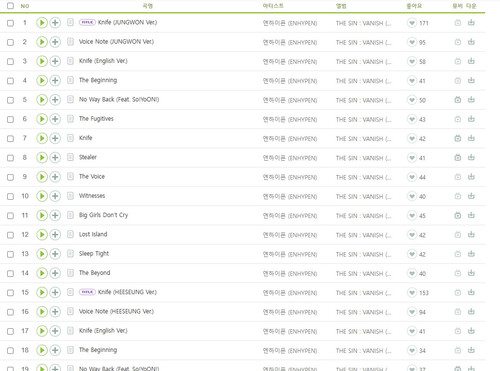Screen dimensions: 500x371
Task: Like Sleep Tight with heart icon
Action: coord(412,254)
